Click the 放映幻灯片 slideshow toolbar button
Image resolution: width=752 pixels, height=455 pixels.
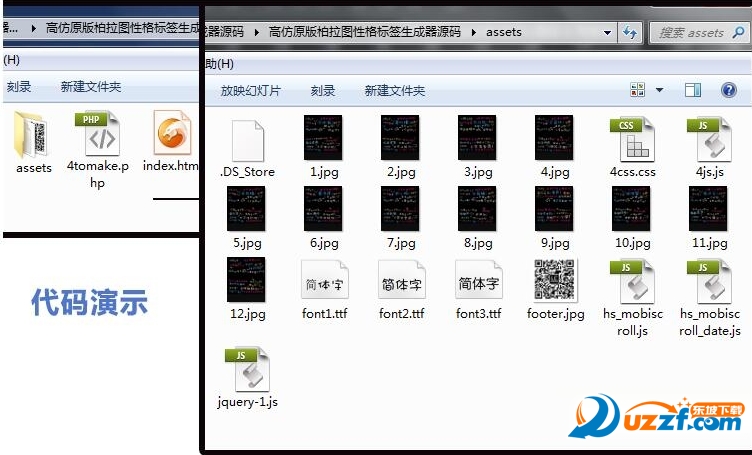click(x=251, y=90)
